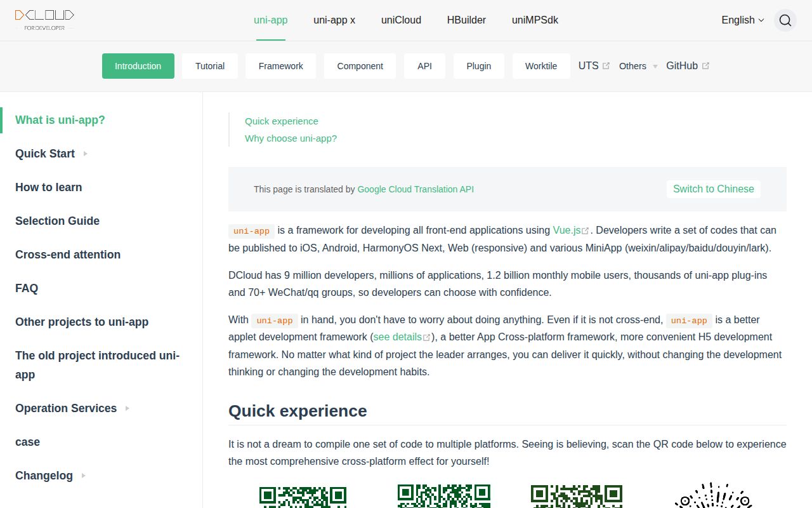Open the Worktile nav item
812x508 pixels.
point(541,66)
